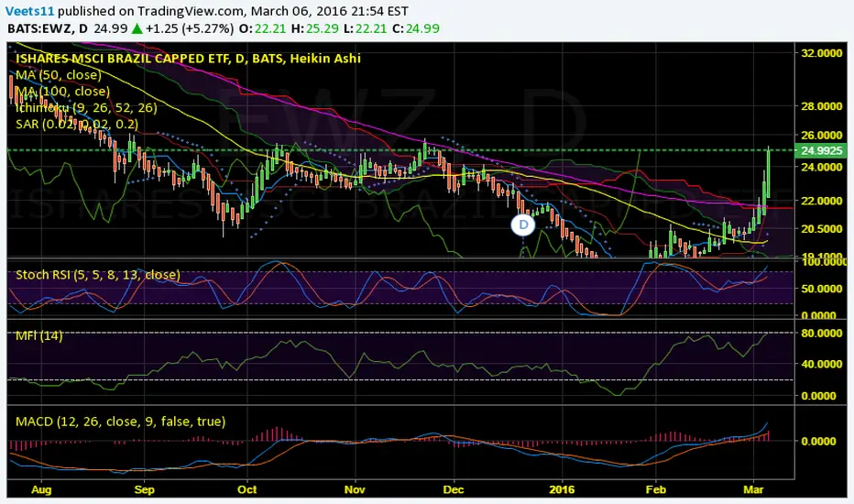Click the Sep label on time axis
The image size is (854, 504).
point(145,489)
